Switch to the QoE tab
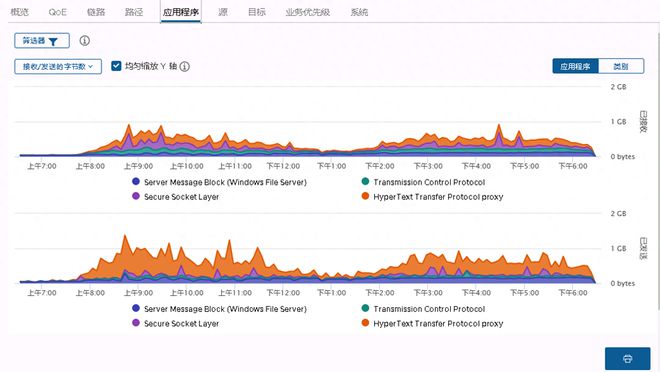660x372 pixels. (58, 12)
